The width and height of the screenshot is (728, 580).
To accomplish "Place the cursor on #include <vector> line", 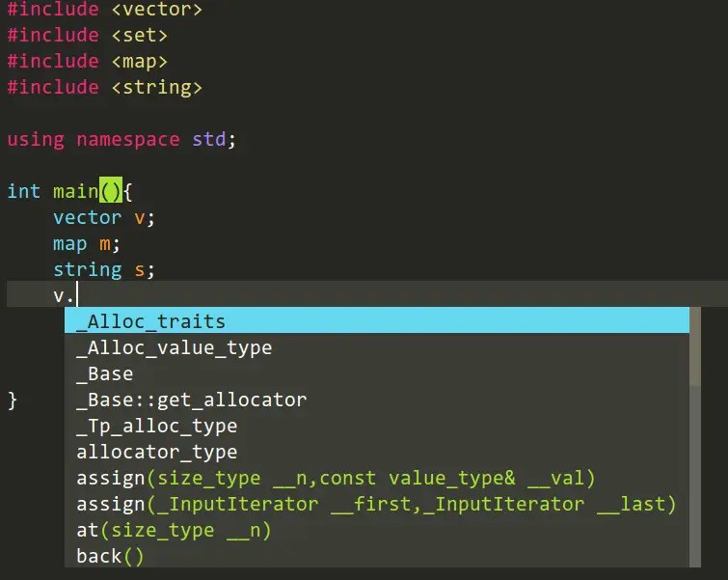I will tap(105, 9).
